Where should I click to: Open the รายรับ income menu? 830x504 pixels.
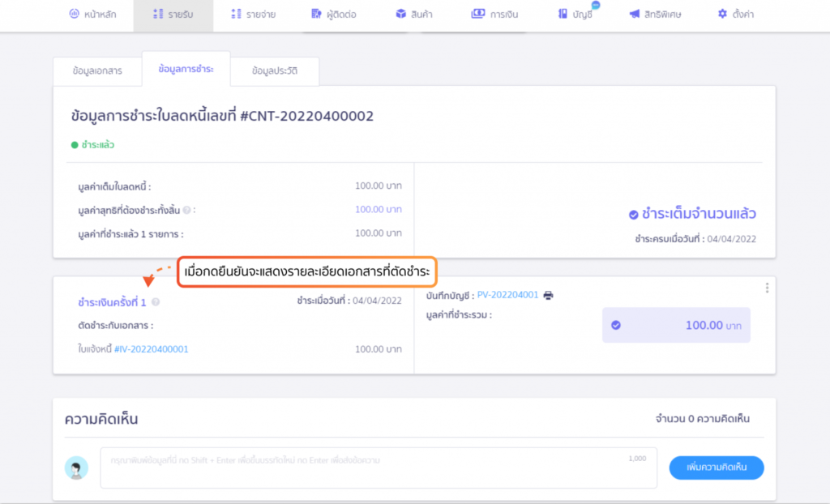click(x=173, y=15)
